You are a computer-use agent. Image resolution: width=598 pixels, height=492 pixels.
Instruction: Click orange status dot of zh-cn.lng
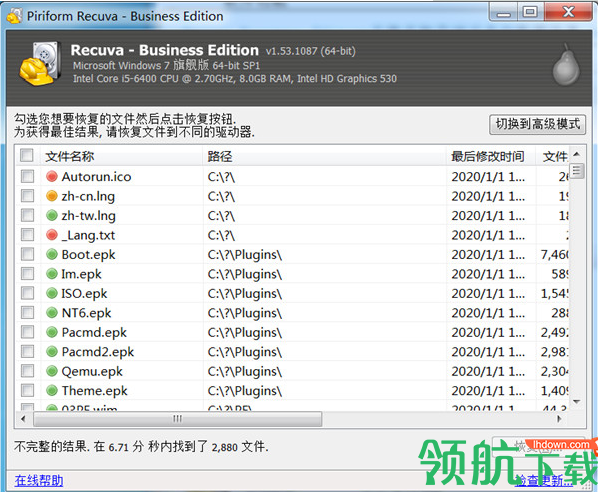click(x=52, y=196)
